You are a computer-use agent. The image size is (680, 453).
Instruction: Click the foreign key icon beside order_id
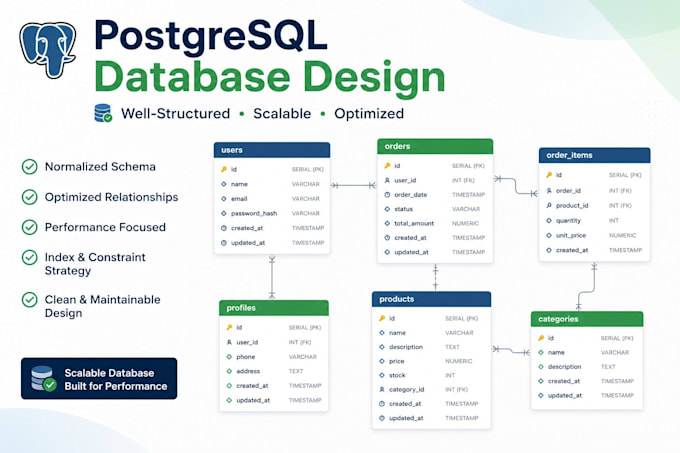coord(549,191)
